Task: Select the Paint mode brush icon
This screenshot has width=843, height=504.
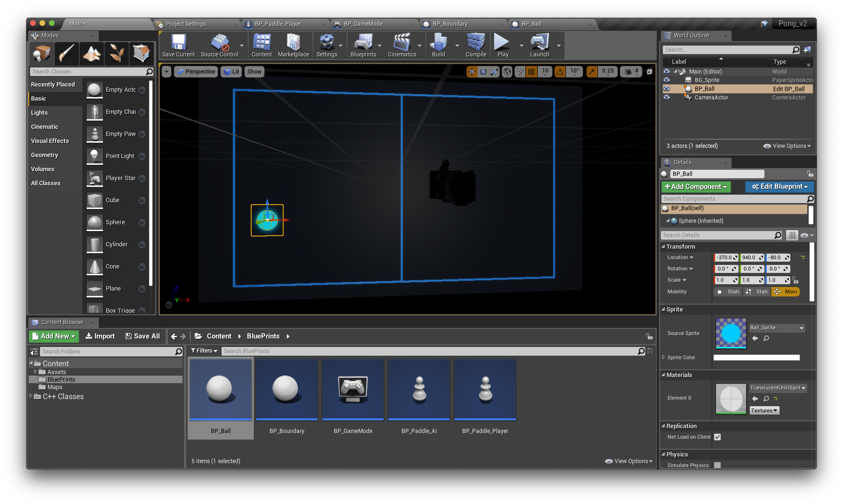Action: click(x=66, y=53)
